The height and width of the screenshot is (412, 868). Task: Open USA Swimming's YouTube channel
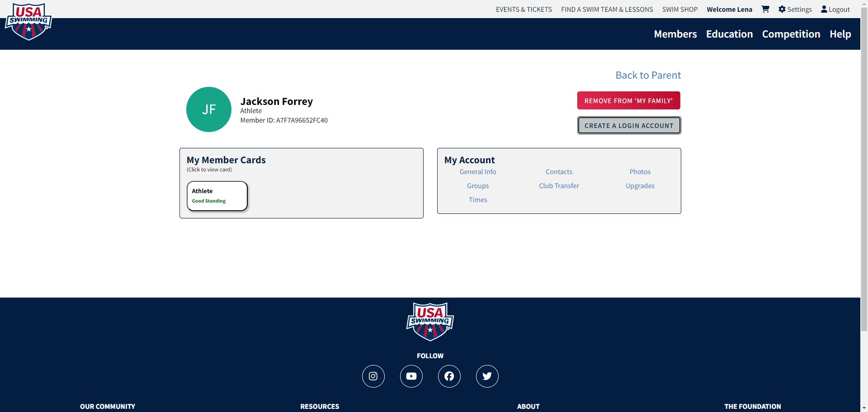tap(411, 376)
